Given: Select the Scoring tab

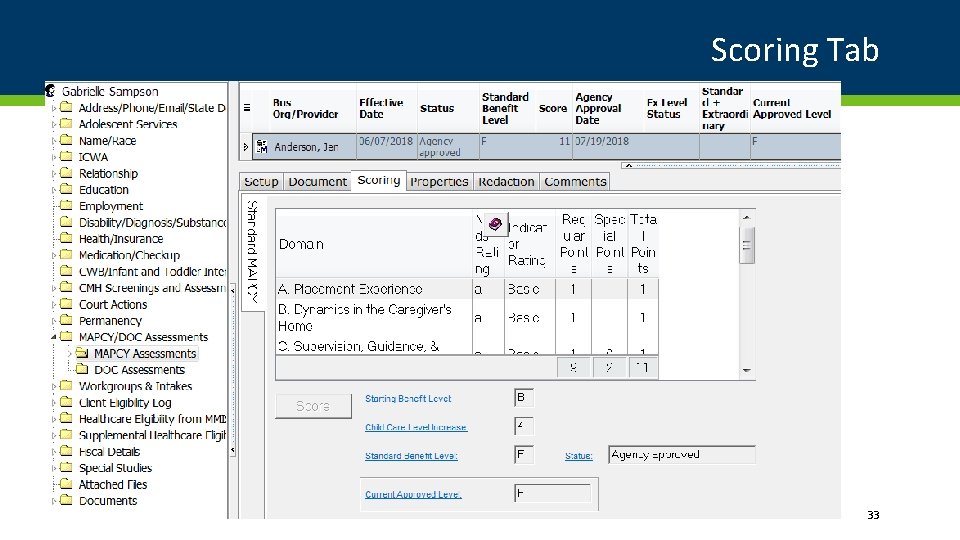Looking at the screenshot, I should coord(378,181).
